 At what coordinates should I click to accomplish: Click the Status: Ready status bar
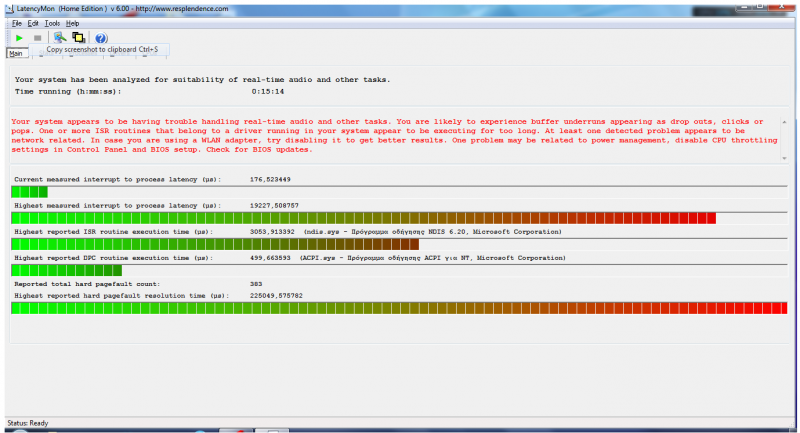point(30,423)
